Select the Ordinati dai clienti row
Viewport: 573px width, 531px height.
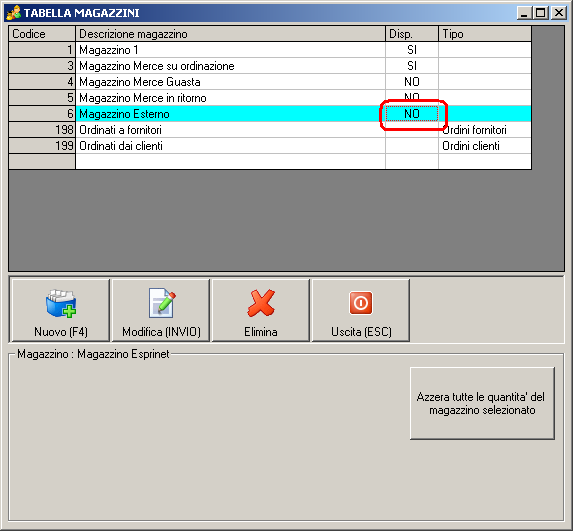(270, 146)
